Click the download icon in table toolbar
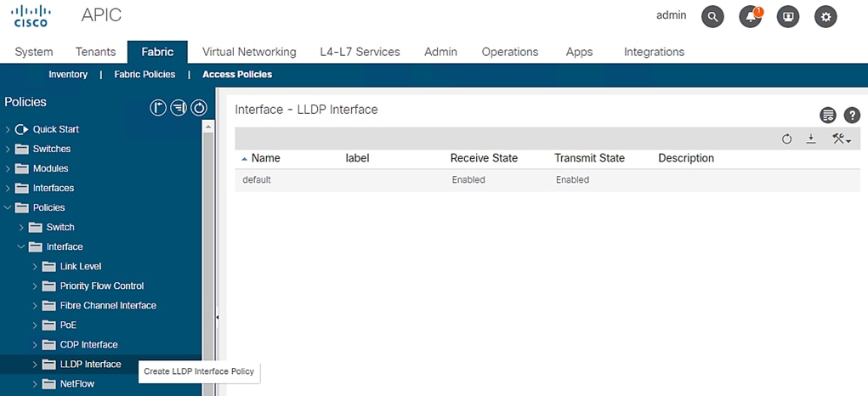Image resolution: width=868 pixels, height=396 pixels. [x=811, y=139]
